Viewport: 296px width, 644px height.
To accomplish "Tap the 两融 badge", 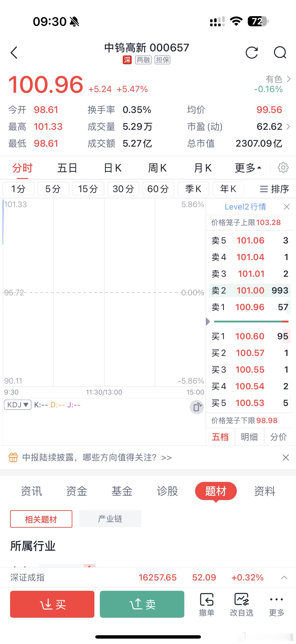I will (x=143, y=60).
